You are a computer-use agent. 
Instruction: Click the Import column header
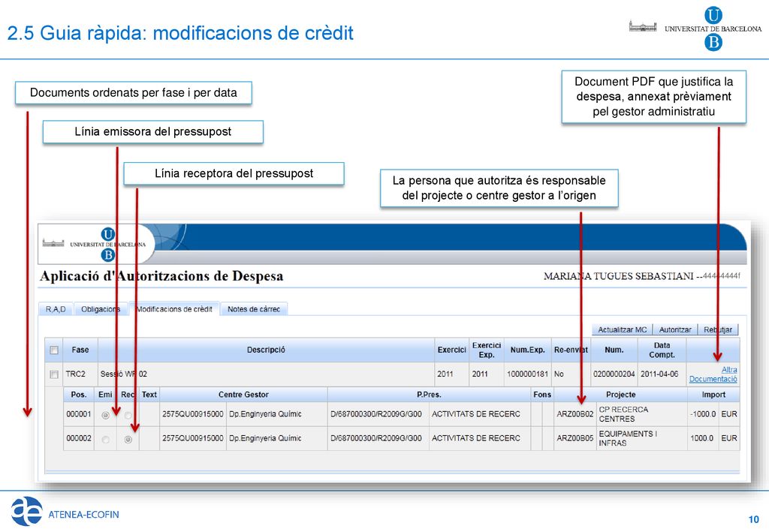point(713,395)
